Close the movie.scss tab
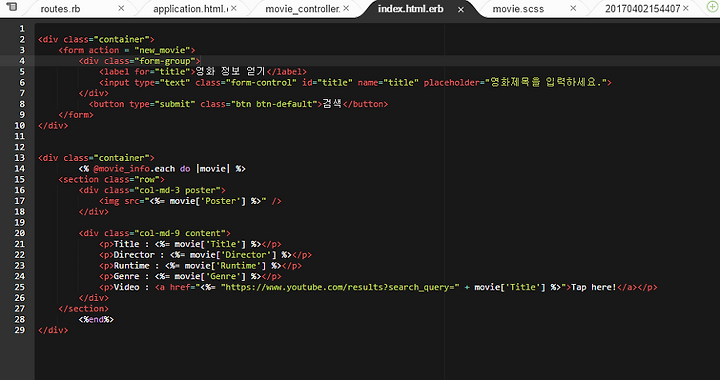 click(573, 8)
